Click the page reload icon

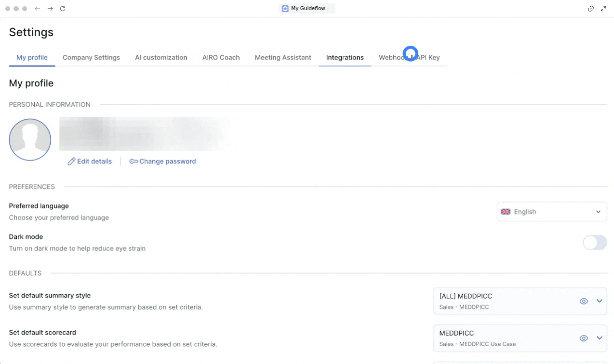(x=63, y=9)
